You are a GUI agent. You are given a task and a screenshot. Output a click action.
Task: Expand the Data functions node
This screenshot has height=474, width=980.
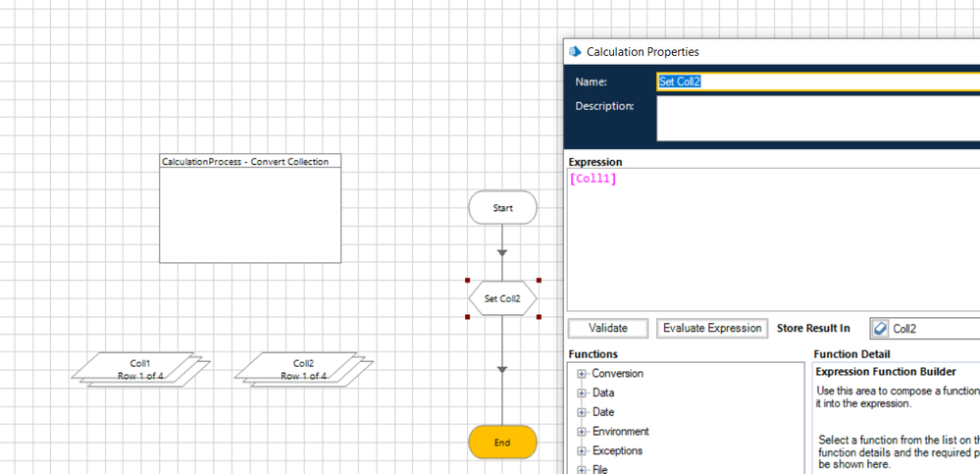coord(582,394)
